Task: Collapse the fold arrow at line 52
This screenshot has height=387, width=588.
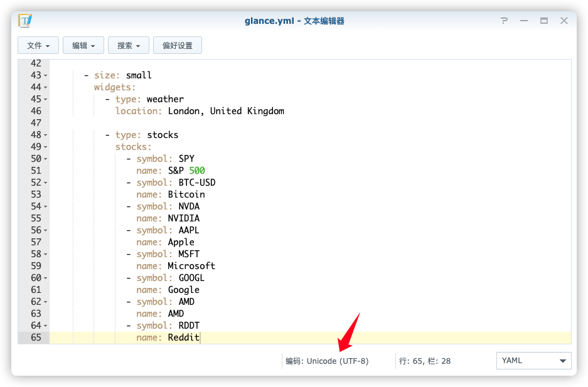Action: tap(45, 183)
